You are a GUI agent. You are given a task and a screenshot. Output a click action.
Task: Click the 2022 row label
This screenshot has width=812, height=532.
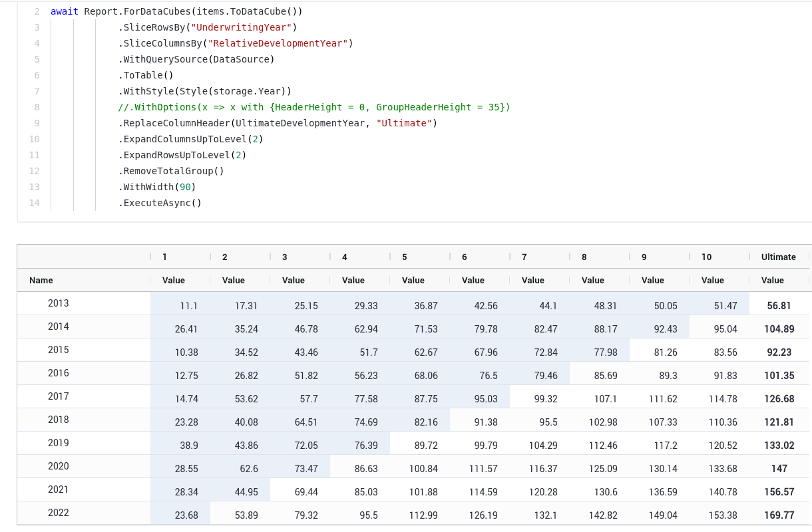coord(59,513)
